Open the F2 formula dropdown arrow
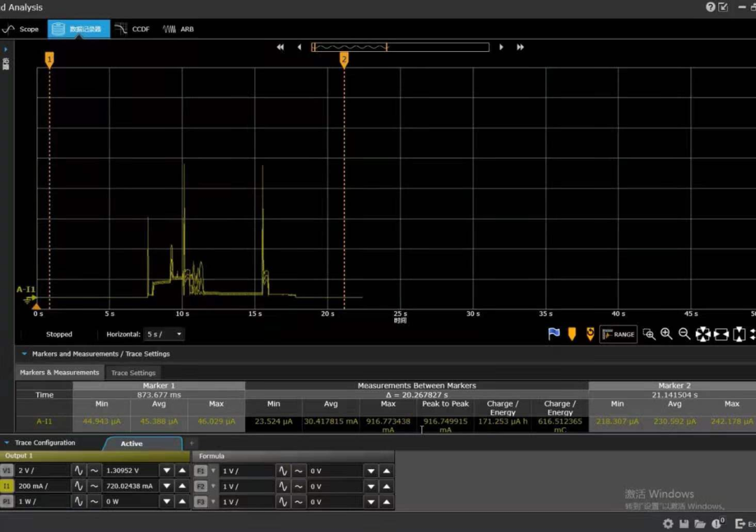This screenshot has height=532, width=756. [x=213, y=486]
